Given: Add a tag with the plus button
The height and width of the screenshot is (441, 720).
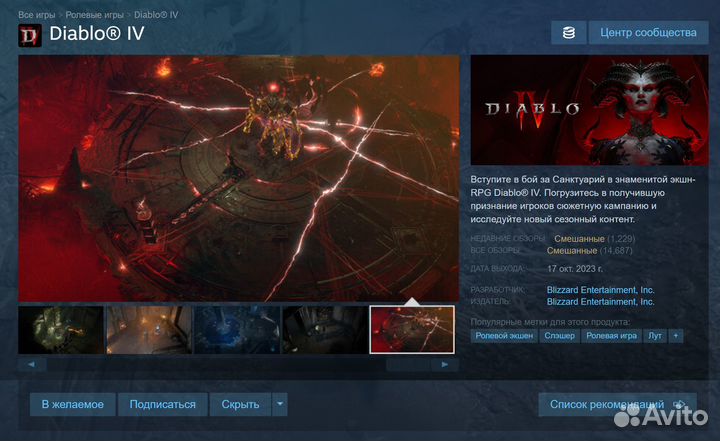Looking at the screenshot, I should click(x=675, y=336).
